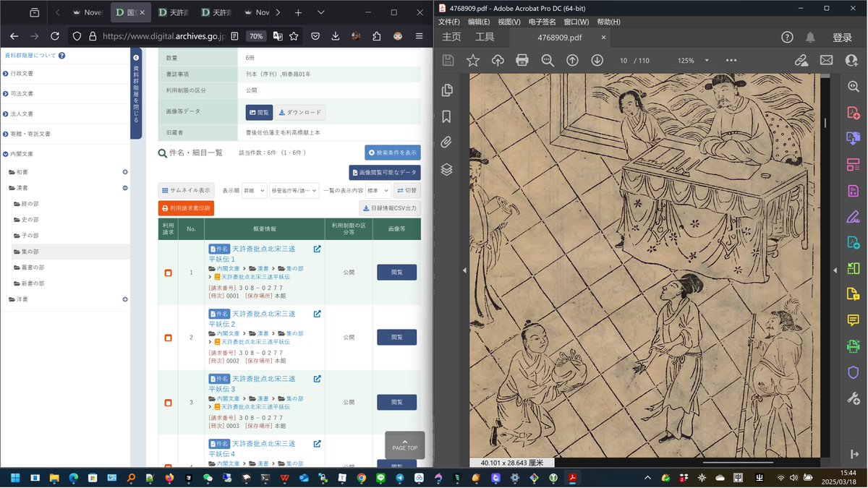Open the find text magnifier in Acrobat toolbar
The width and height of the screenshot is (868, 488).
point(548,61)
